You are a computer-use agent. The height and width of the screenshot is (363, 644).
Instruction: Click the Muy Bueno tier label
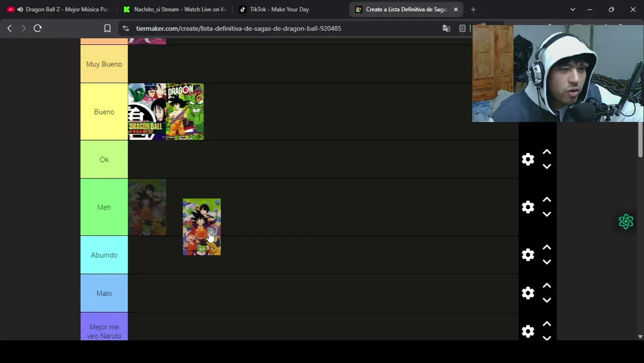coord(104,64)
